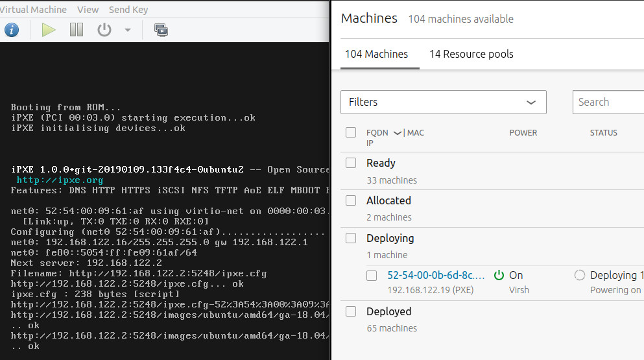644x360 pixels.
Task: Click the Deploying status spinner icon
Action: (x=580, y=275)
